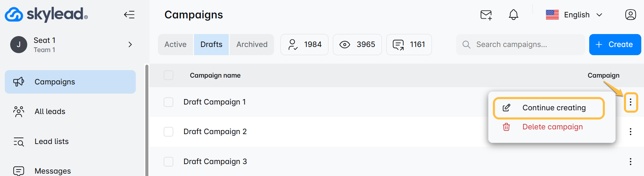644x176 pixels.
Task: Select Continue creating from the menu
Action: 549,108
